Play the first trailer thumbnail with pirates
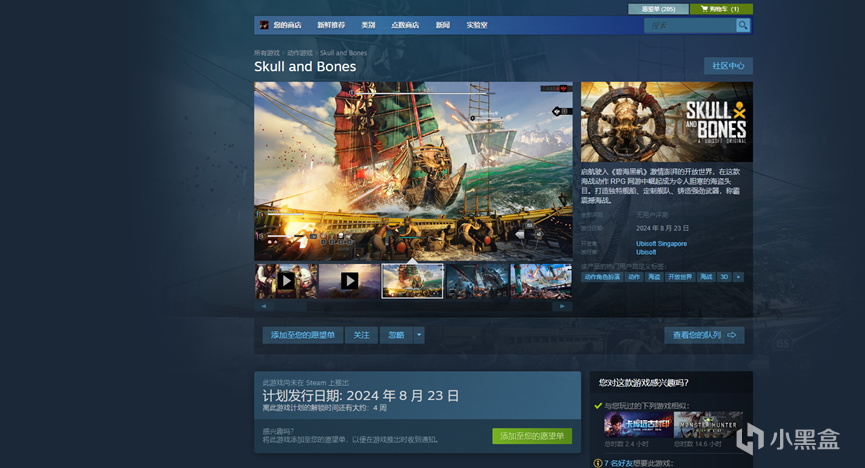 (x=286, y=281)
